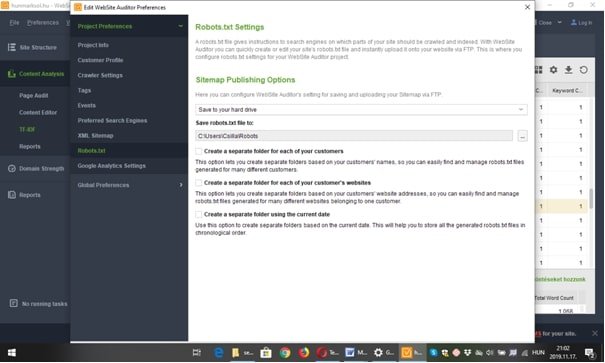Open dropdown arrow next to Close in main window
The width and height of the screenshot is (605, 363).
pyautogui.click(x=559, y=22)
